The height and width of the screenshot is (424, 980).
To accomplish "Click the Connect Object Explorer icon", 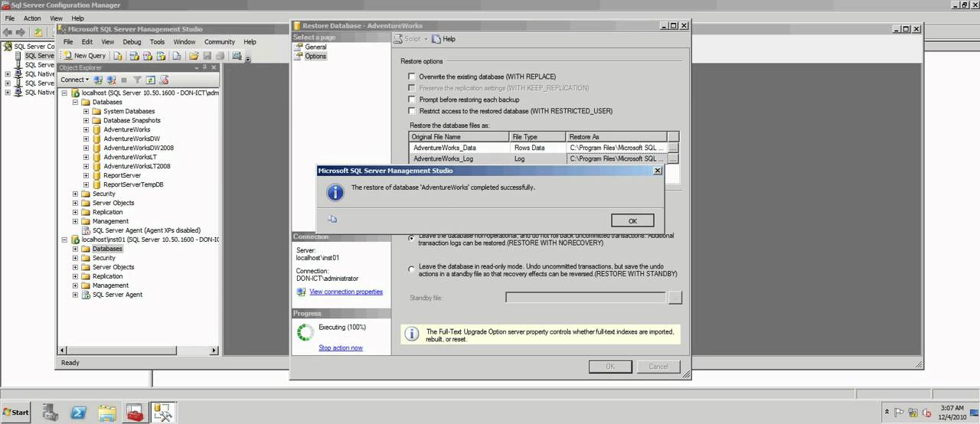I will pyautogui.click(x=99, y=80).
